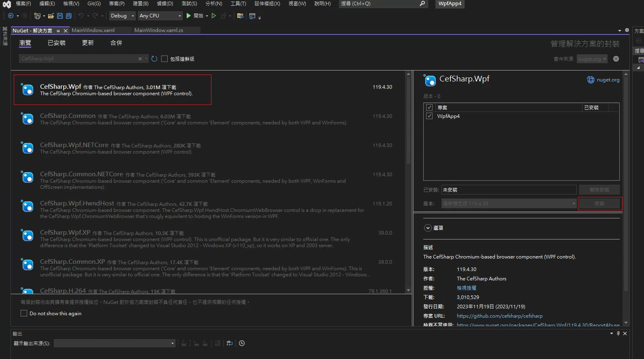Click the search magnifier icon in title bar
The height and width of the screenshot is (359, 644).
point(422,4)
